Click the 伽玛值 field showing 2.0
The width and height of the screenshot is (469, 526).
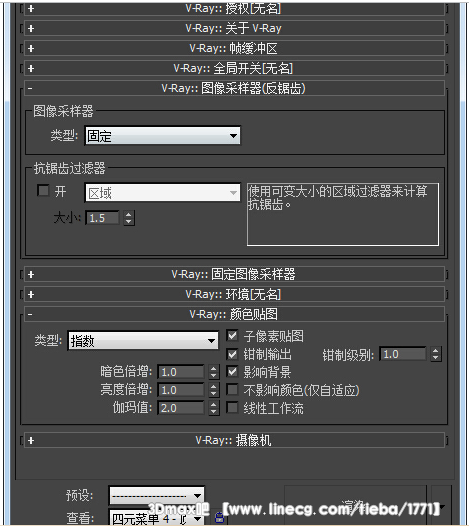click(x=181, y=408)
